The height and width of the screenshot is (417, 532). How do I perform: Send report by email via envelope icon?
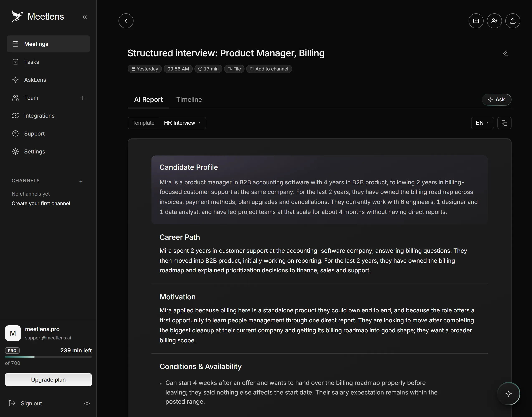tap(476, 21)
